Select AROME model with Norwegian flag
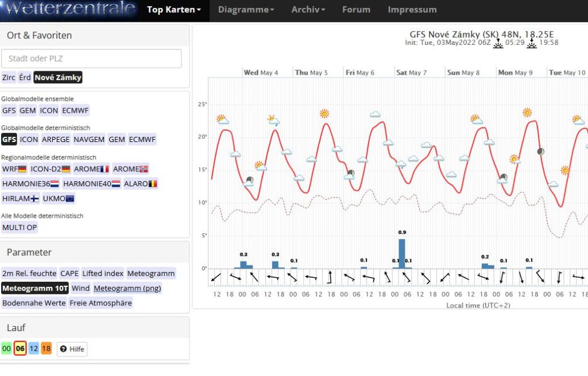588x376 pixels. tap(130, 169)
